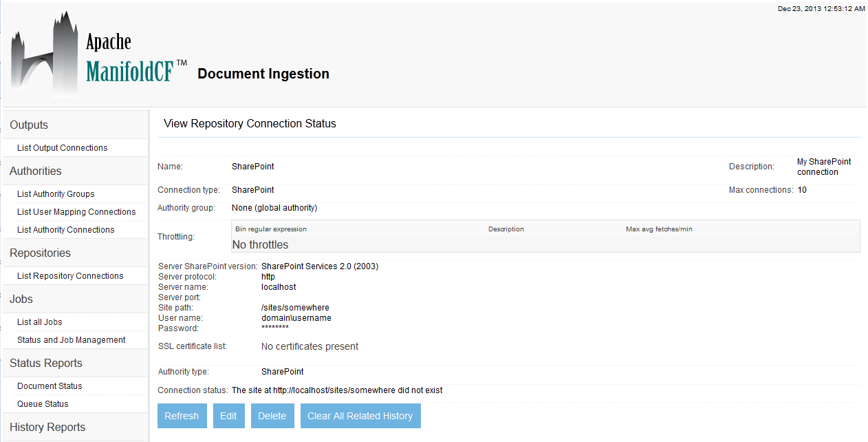The height and width of the screenshot is (442, 868).
Task: Open List User Mapping Connections
Action: click(76, 211)
